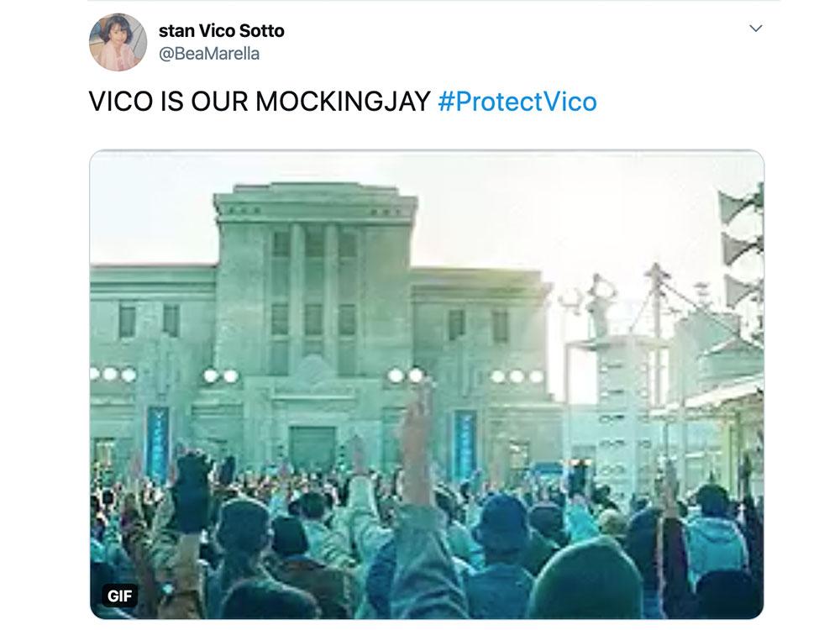Open the tweet options chevron menu
840x630 pixels.
pyautogui.click(x=755, y=29)
